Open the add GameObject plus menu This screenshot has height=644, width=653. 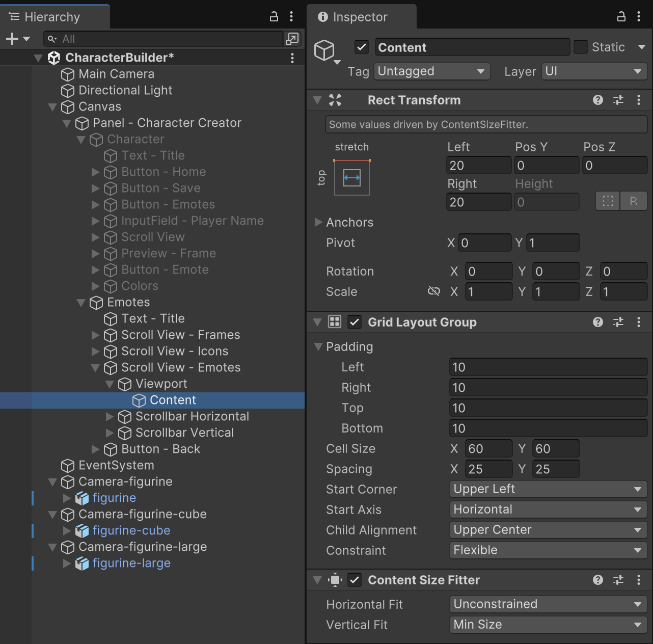tap(17, 39)
